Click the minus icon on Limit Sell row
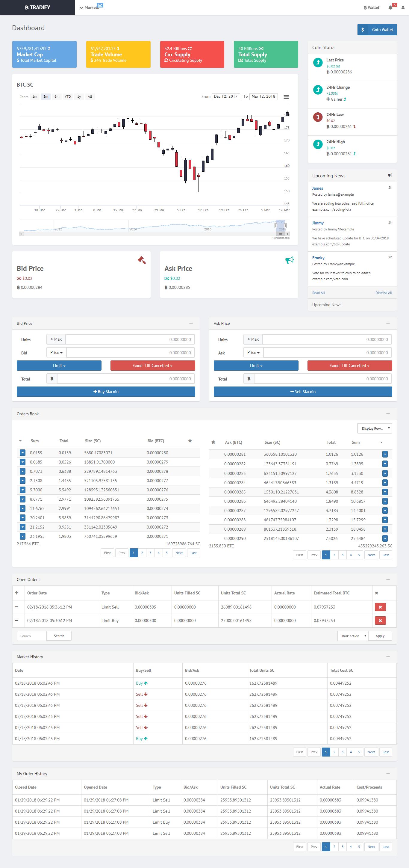 click(x=17, y=607)
